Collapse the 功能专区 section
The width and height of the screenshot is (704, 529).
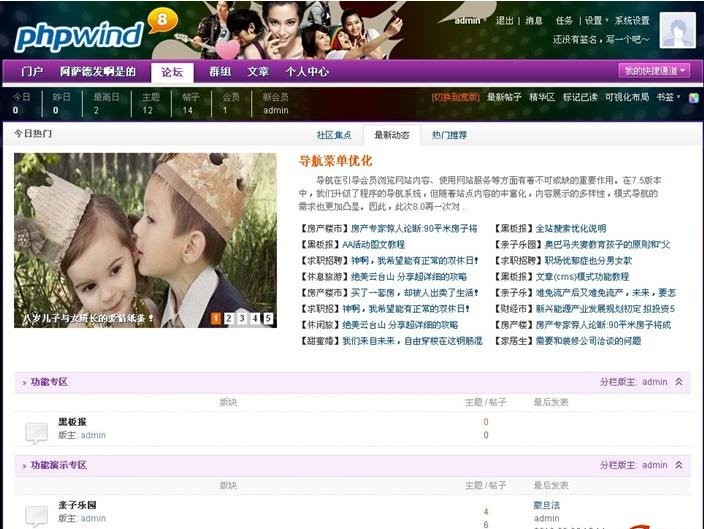[679, 382]
